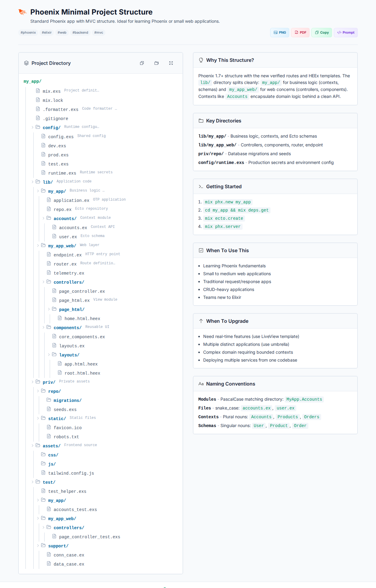The width and height of the screenshot is (376, 588).
Task: Collapse the config/ folder chevron
Action: click(32, 127)
